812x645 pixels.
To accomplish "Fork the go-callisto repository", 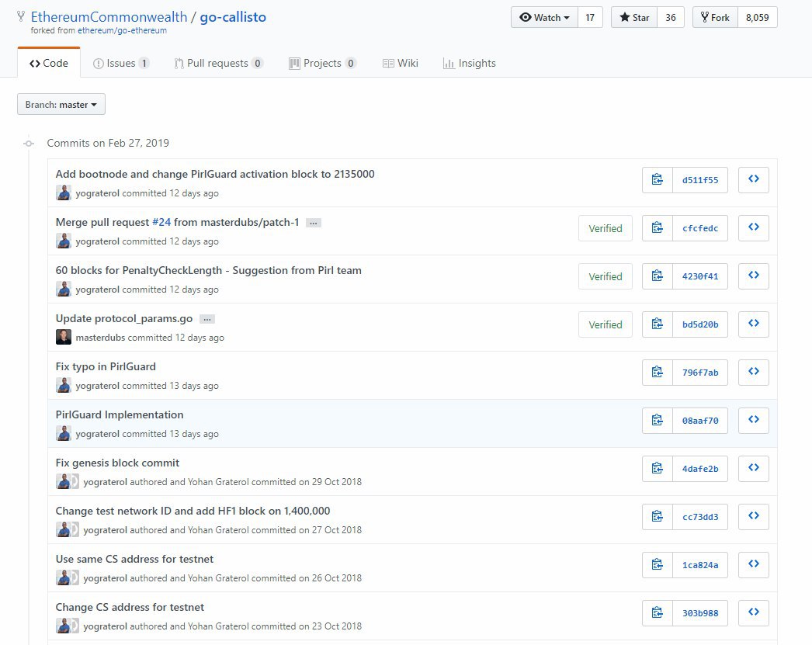I will pyautogui.click(x=715, y=17).
